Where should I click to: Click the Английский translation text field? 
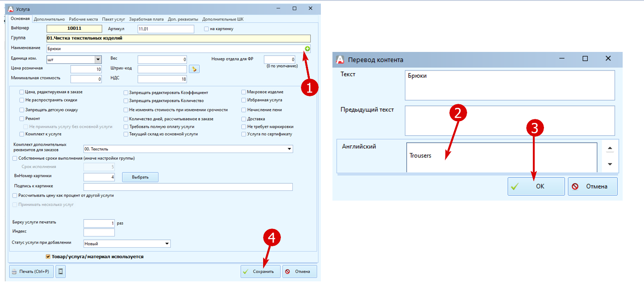[x=502, y=157]
